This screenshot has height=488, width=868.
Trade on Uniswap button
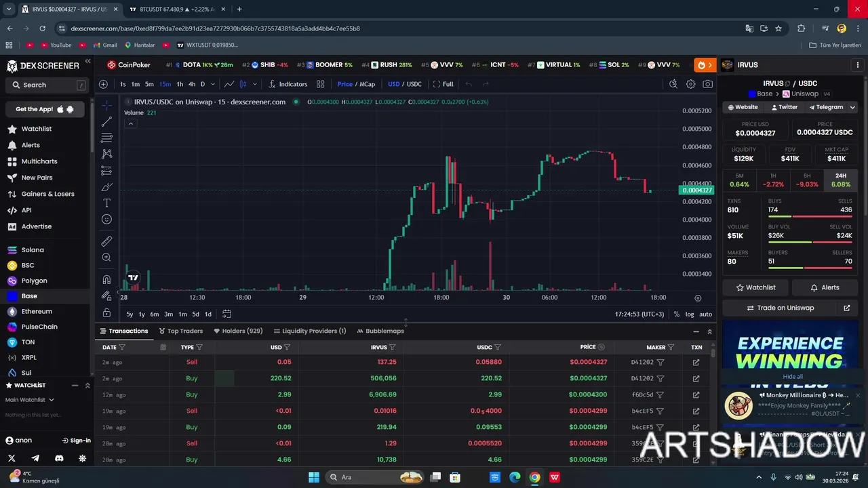tap(780, 308)
